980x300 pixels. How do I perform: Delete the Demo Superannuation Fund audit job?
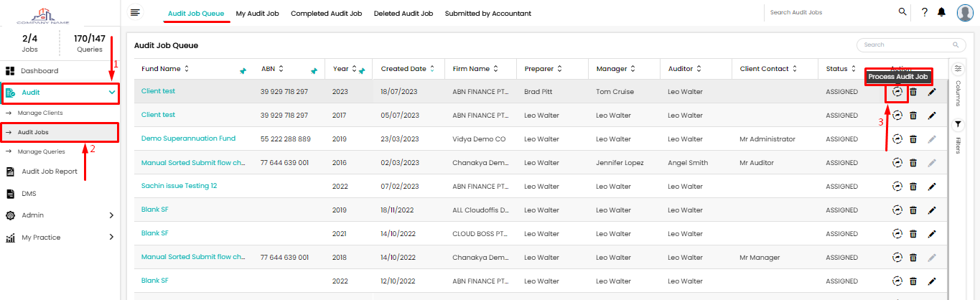coord(913,139)
